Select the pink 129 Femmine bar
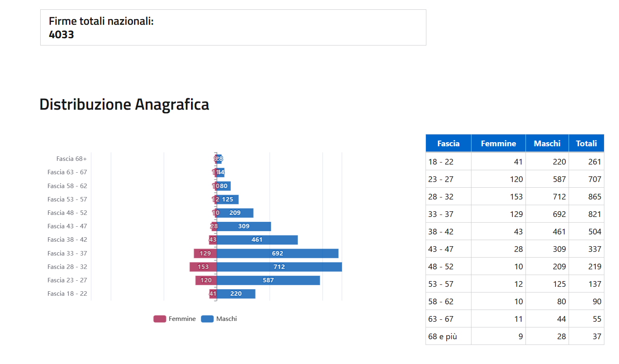 tap(205, 253)
